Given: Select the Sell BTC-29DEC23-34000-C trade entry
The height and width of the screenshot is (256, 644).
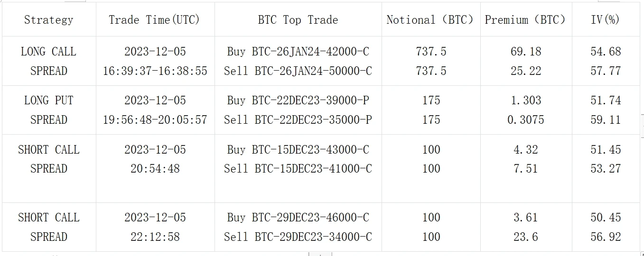Looking at the screenshot, I should click(x=298, y=237).
